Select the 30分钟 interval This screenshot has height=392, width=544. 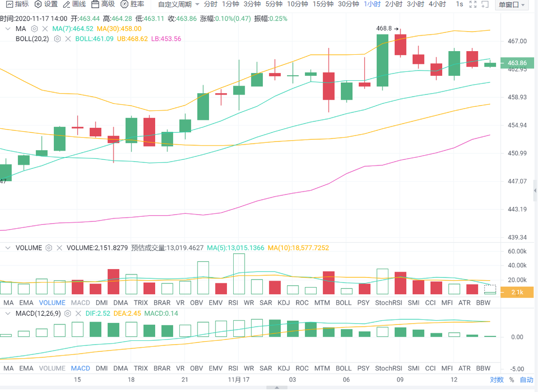tap(349, 4)
